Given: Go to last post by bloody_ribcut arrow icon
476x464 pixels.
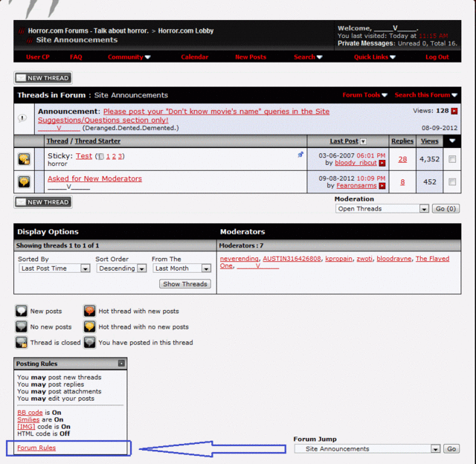Looking at the screenshot, I should [382, 164].
